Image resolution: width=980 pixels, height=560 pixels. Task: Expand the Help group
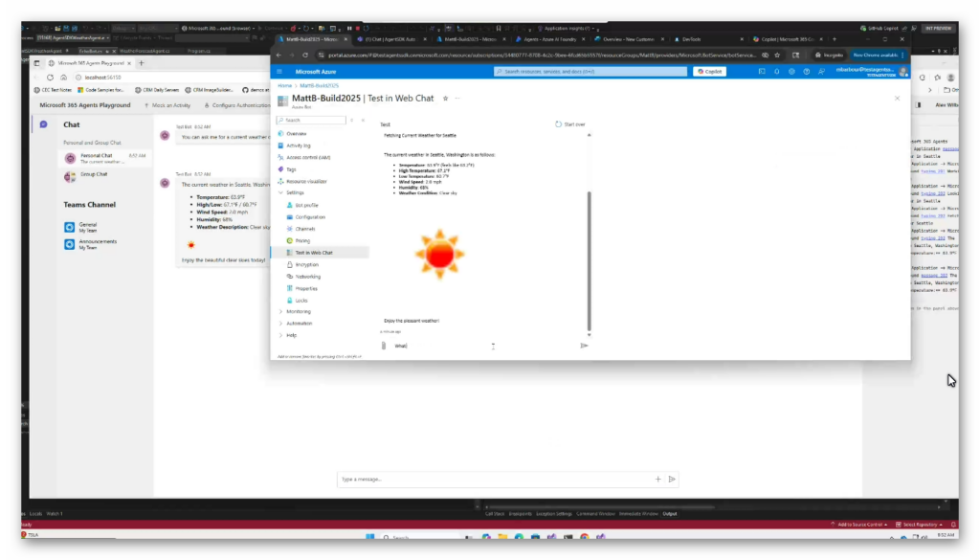[280, 335]
